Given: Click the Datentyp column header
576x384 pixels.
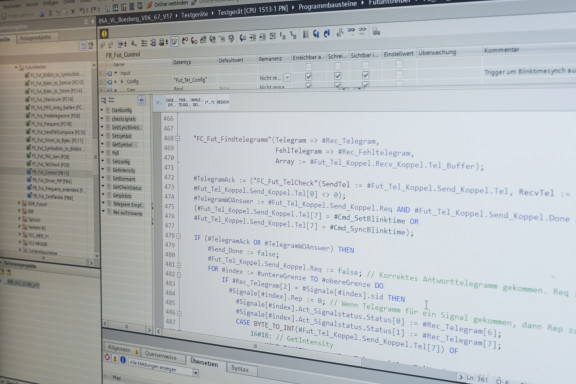Looking at the screenshot, I should 182,62.
